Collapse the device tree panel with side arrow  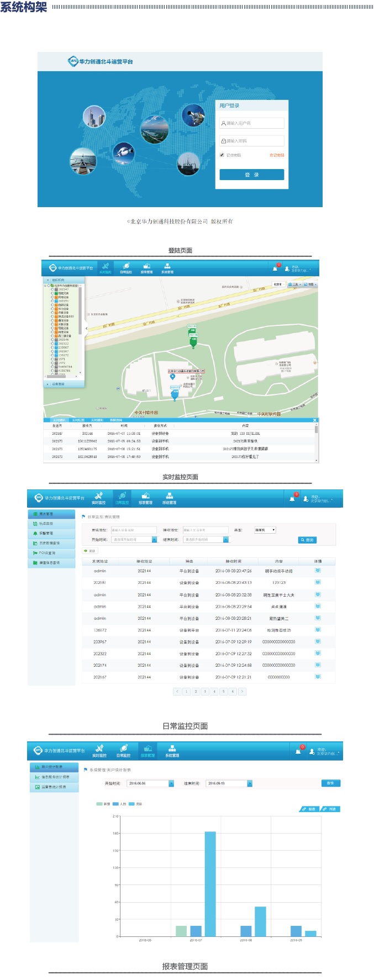click(x=86, y=328)
